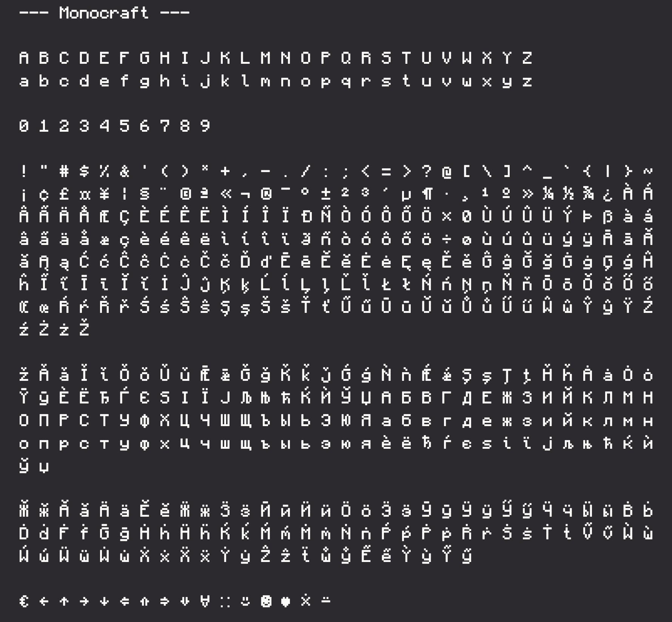Screen dimensions: 672x622
Task: Select the @ sign in punctuation row
Action: pos(447,172)
